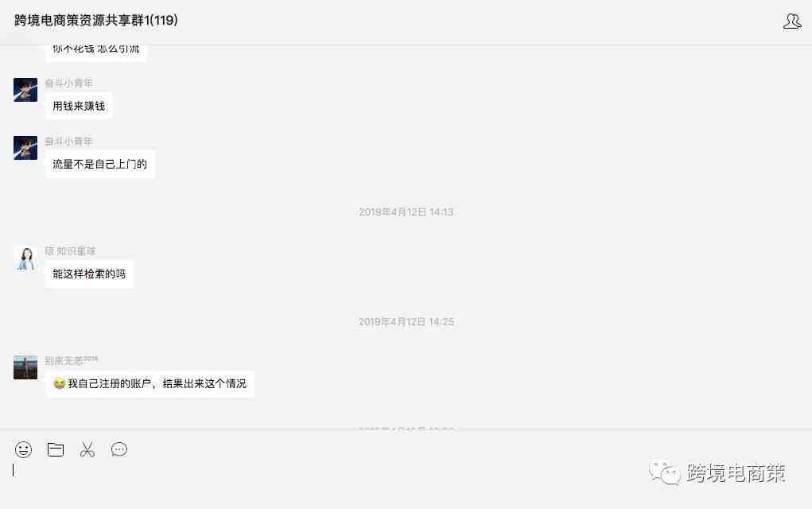Image resolution: width=812 pixels, height=509 pixels.
Task: Click the avatar beside 我自己注册的账户
Action: 25,367
